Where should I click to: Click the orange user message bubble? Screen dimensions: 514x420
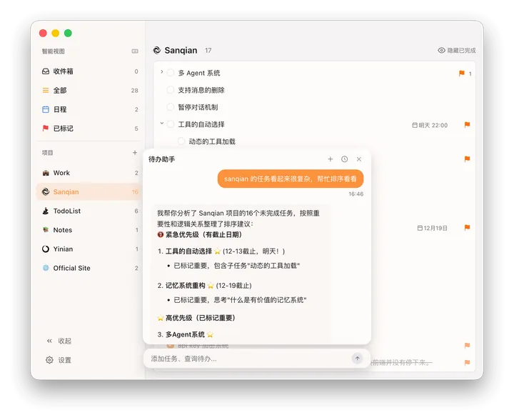click(x=291, y=179)
